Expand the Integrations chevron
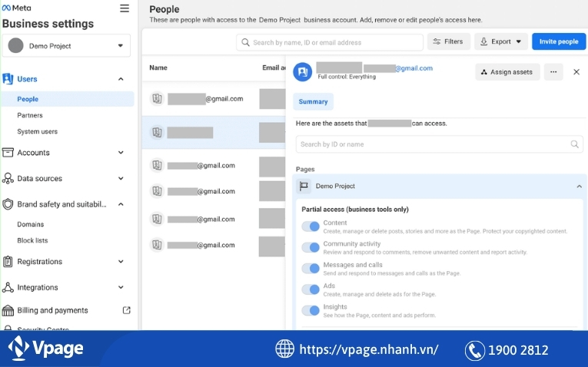This screenshot has width=588, height=367. pyautogui.click(x=121, y=287)
